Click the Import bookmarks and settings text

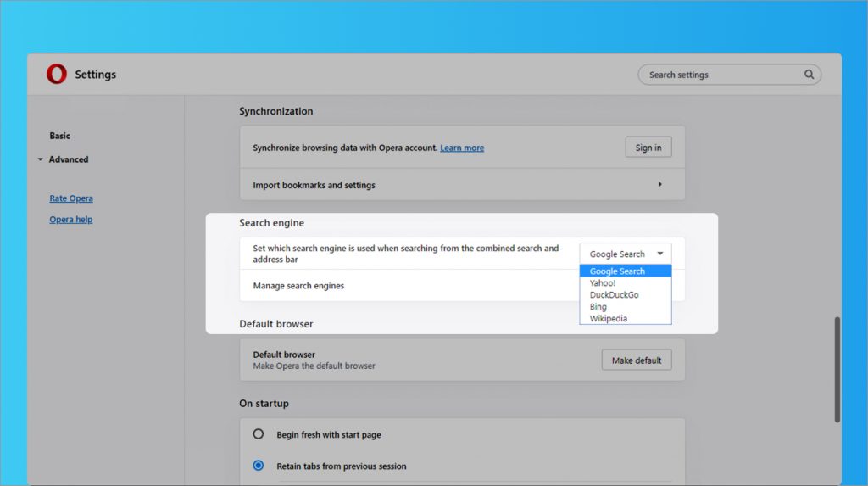(314, 185)
